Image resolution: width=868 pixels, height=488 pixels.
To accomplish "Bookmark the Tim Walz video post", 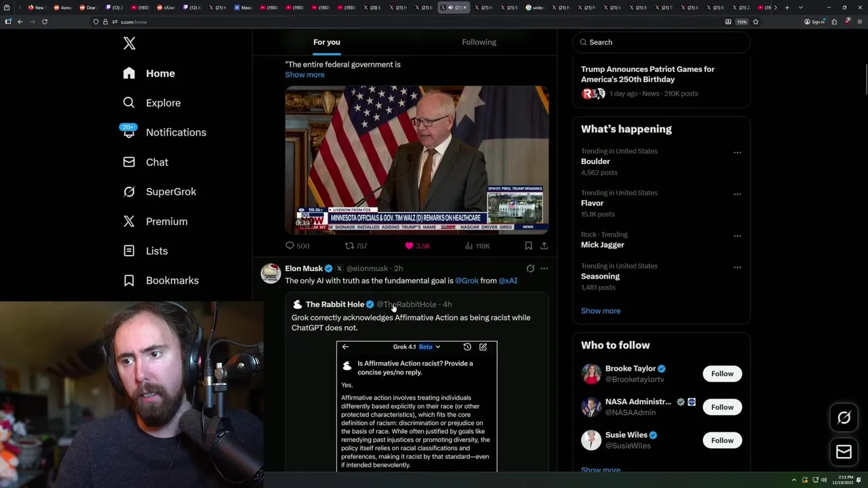I will [x=528, y=246].
